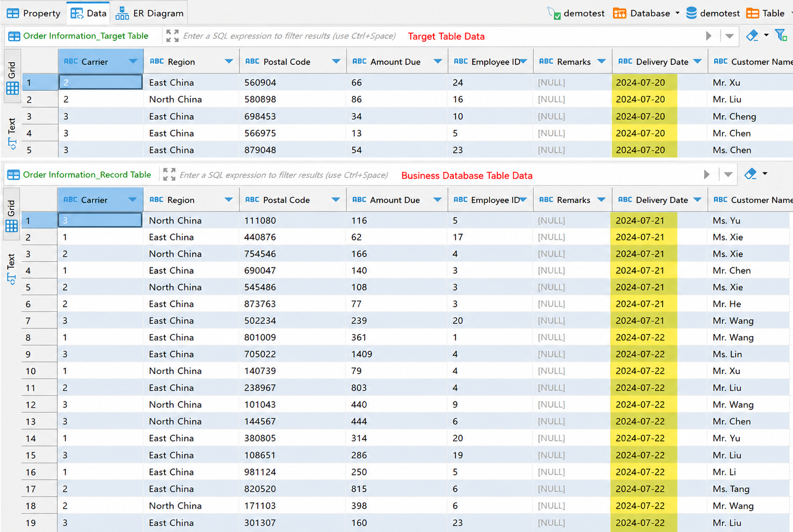Image resolution: width=793 pixels, height=532 pixels.
Task: Select row 5 header in Target Table
Action: pyautogui.click(x=40, y=150)
